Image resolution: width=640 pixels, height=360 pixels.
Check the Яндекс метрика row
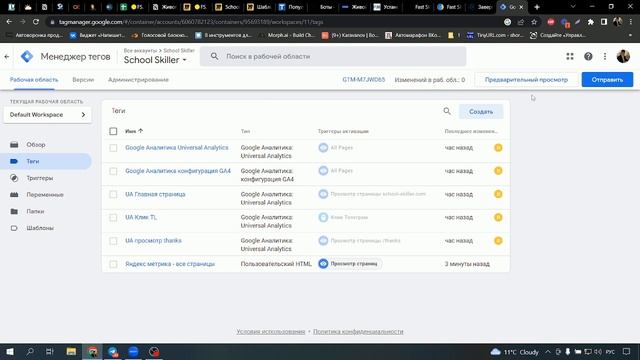click(113, 264)
